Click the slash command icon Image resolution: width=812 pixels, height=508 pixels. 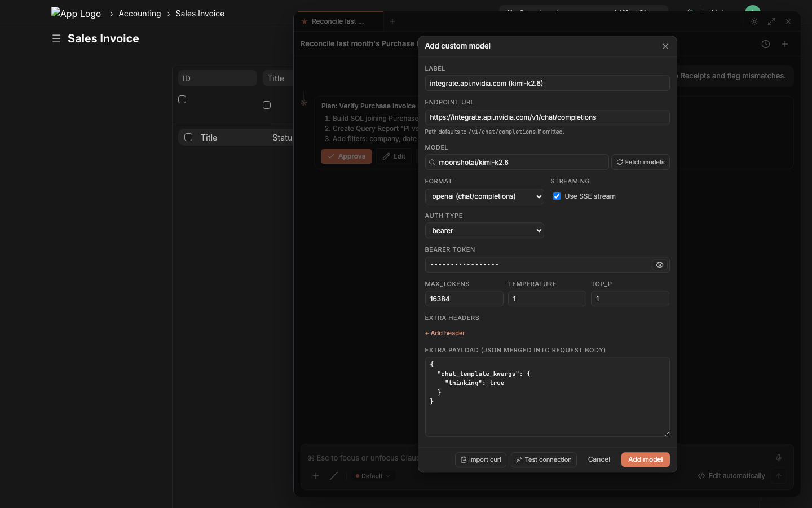coord(334,476)
